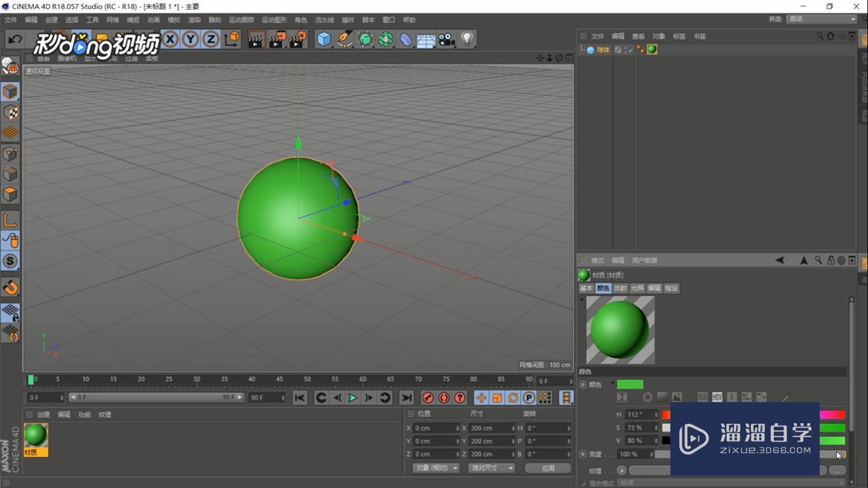Click the material tag on the sphere object
The image size is (868, 488).
point(652,50)
